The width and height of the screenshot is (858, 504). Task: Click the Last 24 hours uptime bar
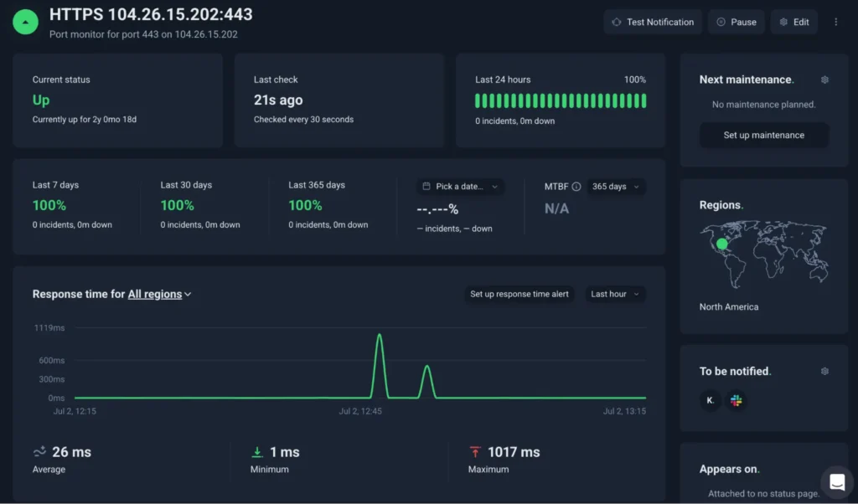(561, 100)
